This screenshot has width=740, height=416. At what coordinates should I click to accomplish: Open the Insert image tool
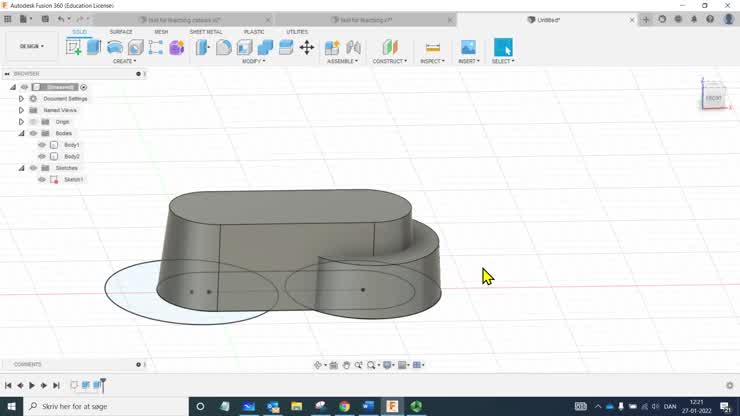point(468,47)
